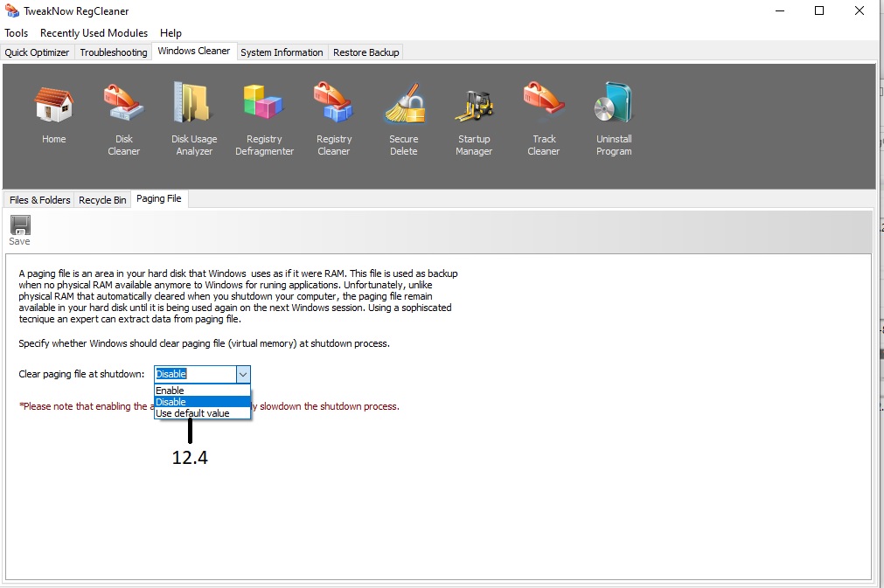Open the Restore Backup tab
Viewport: 884px width, 588px height.
365,52
